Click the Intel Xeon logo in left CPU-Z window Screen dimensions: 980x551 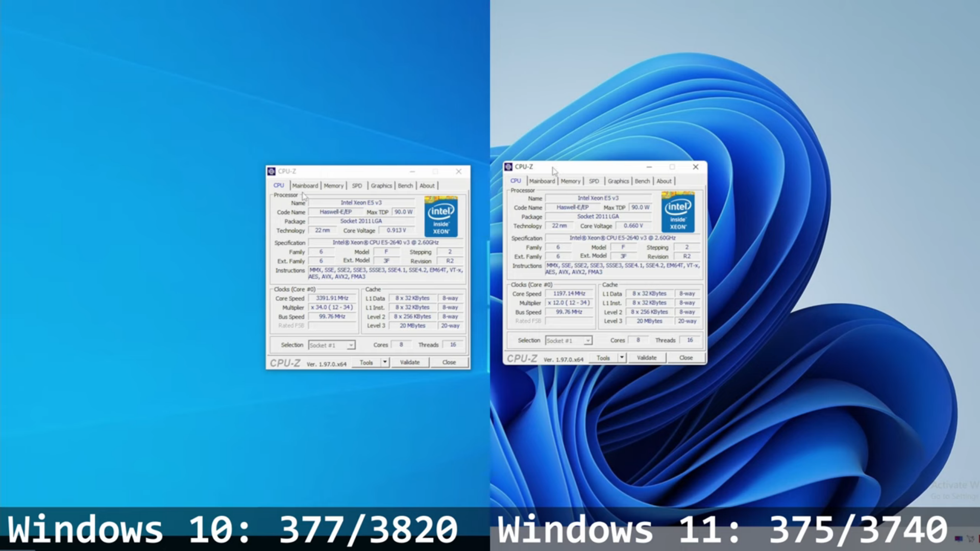[441, 216]
